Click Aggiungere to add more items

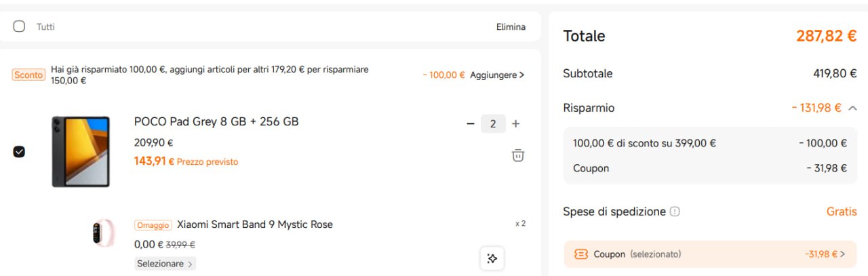(x=497, y=75)
